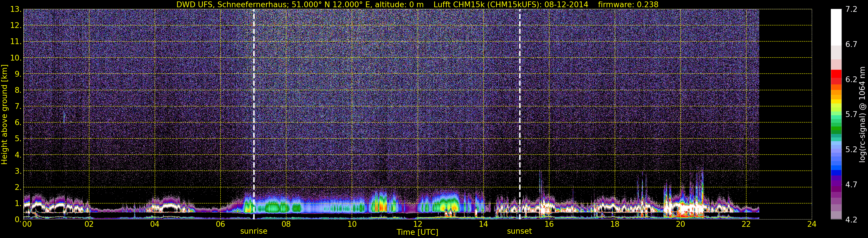Click the height-axis tick label '3.'
This screenshot has height=238, width=868.
click(x=18, y=171)
